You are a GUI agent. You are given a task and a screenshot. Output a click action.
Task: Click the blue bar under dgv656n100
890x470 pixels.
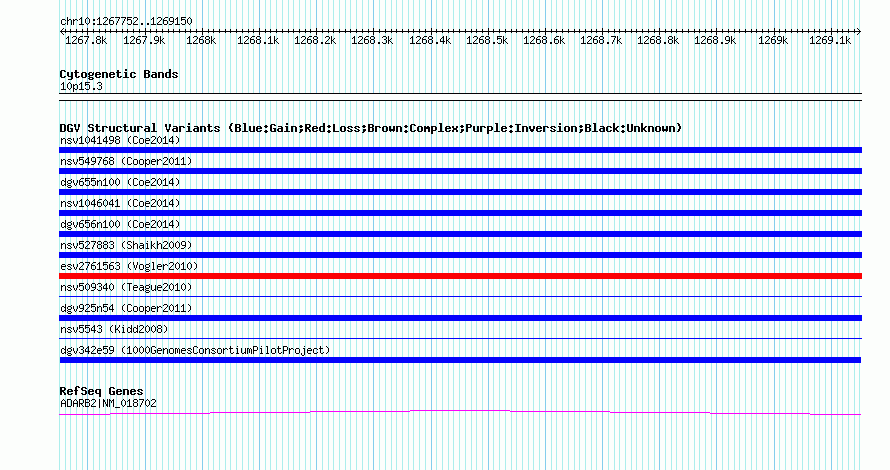click(x=460, y=234)
